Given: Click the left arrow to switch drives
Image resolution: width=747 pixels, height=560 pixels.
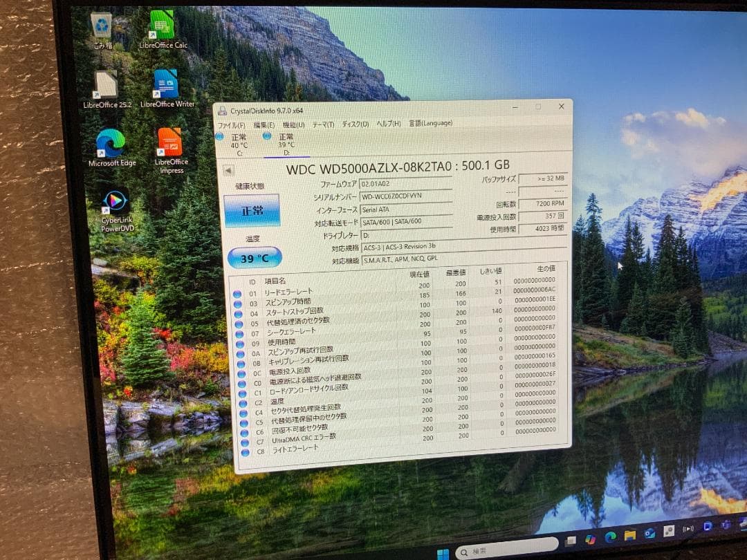Looking at the screenshot, I should [x=228, y=169].
